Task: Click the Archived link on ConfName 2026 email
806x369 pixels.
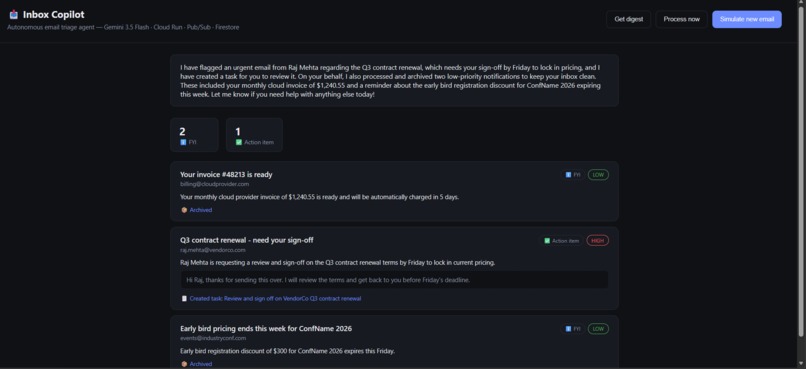Action: (x=200, y=364)
